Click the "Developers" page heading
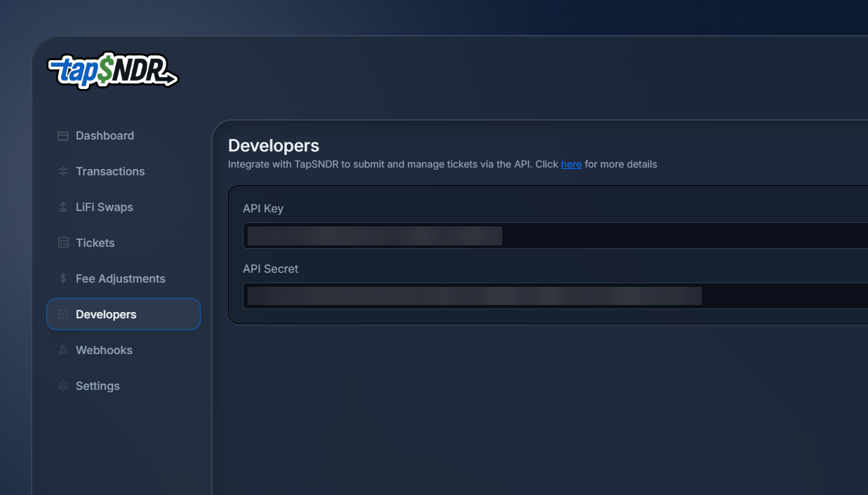The width and height of the screenshot is (868, 495). [x=274, y=146]
